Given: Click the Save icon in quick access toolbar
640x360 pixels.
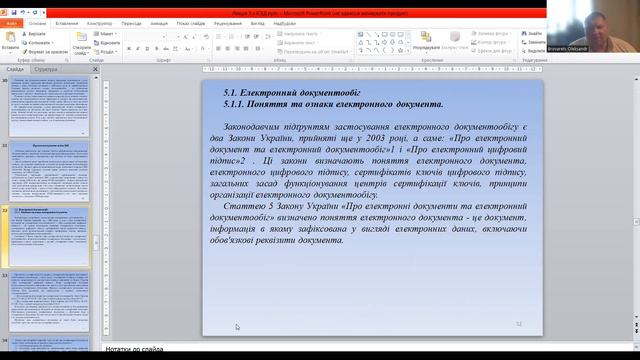Looking at the screenshot, I should pos(14,13).
